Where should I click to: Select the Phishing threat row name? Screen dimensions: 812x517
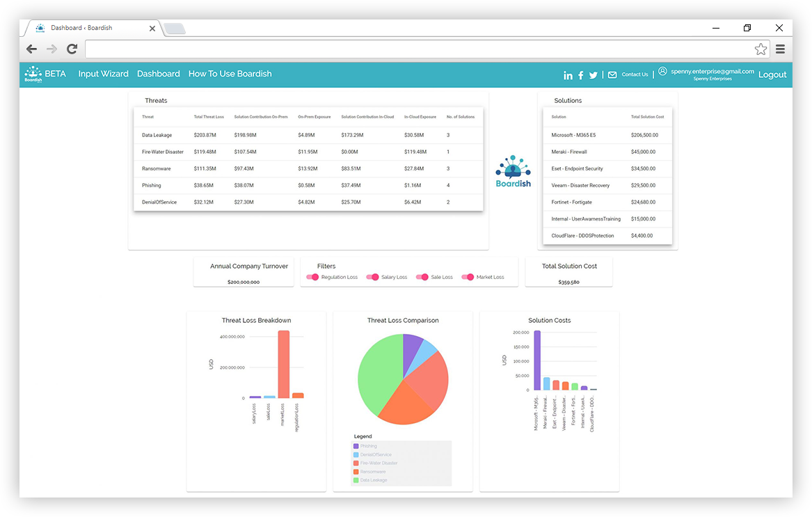point(151,186)
